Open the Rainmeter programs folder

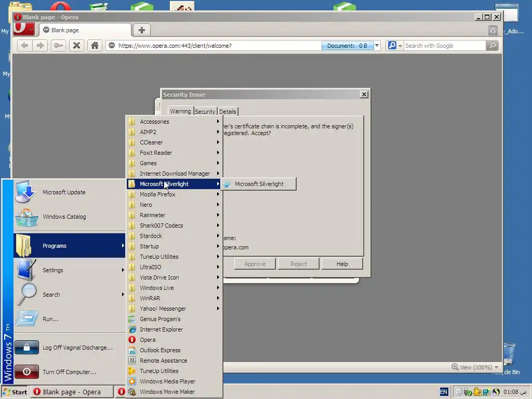(x=175, y=215)
